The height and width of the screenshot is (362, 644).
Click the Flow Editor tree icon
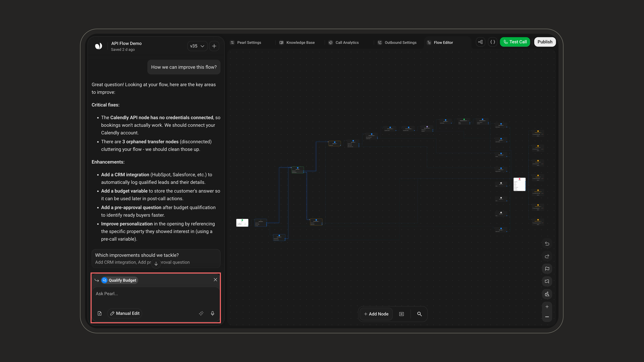[429, 42]
